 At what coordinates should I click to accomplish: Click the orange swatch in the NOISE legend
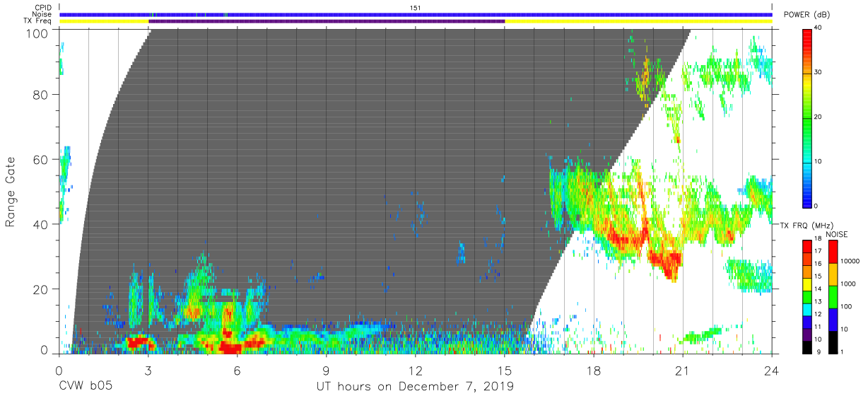pyautogui.click(x=833, y=274)
